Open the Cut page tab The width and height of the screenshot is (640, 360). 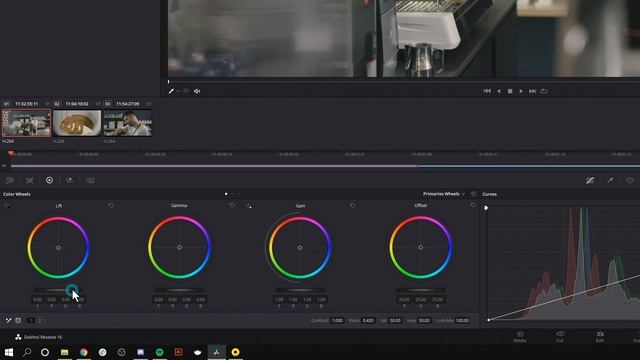coord(560,337)
